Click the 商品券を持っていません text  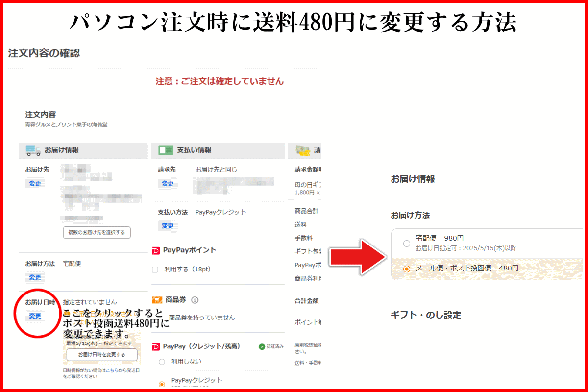click(x=202, y=318)
